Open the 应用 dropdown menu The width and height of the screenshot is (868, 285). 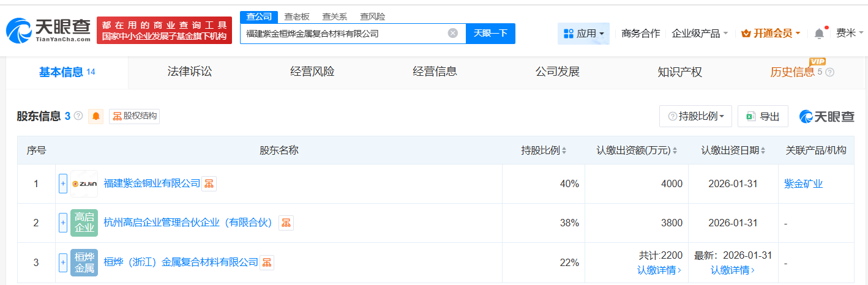(x=583, y=34)
